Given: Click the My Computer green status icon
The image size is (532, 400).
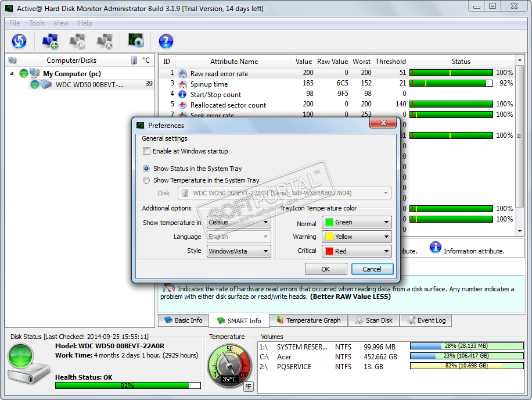Looking at the screenshot, I should tap(23, 73).
